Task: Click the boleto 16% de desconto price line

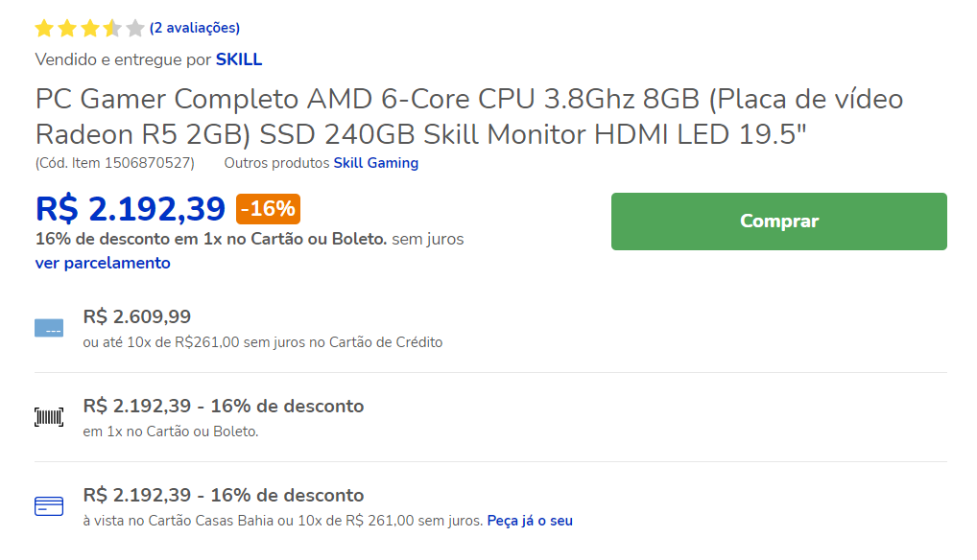Action: pos(223,407)
